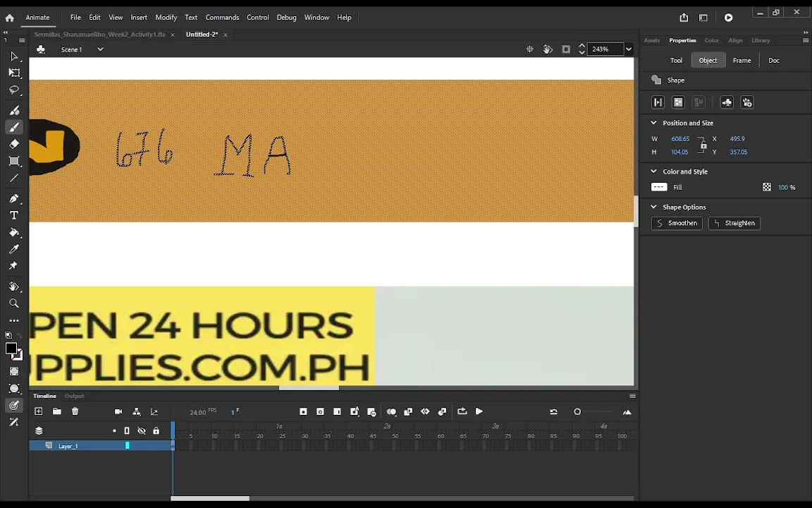Toggle onion skin in timeline

click(391, 411)
